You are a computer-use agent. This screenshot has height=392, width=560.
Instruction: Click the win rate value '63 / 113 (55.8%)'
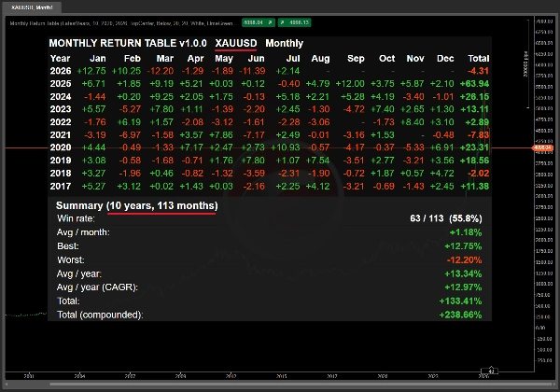446,218
